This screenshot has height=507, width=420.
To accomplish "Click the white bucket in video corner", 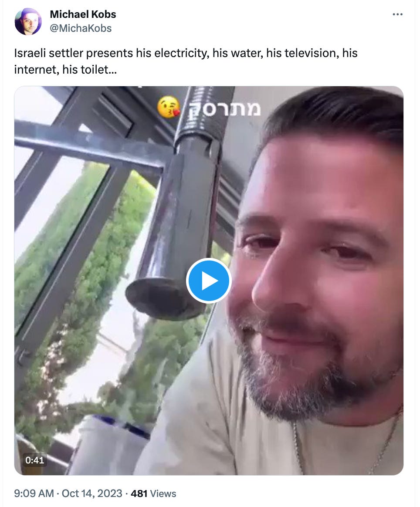I will (110, 446).
